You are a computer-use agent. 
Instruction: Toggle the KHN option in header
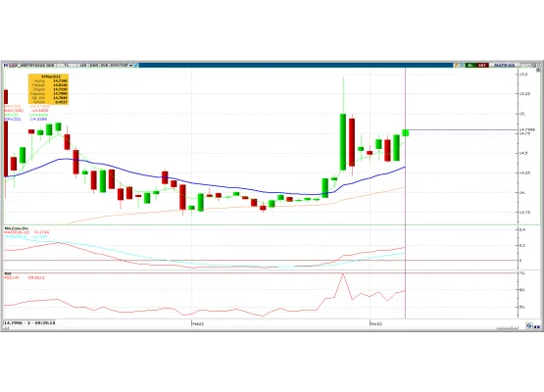[94, 65]
